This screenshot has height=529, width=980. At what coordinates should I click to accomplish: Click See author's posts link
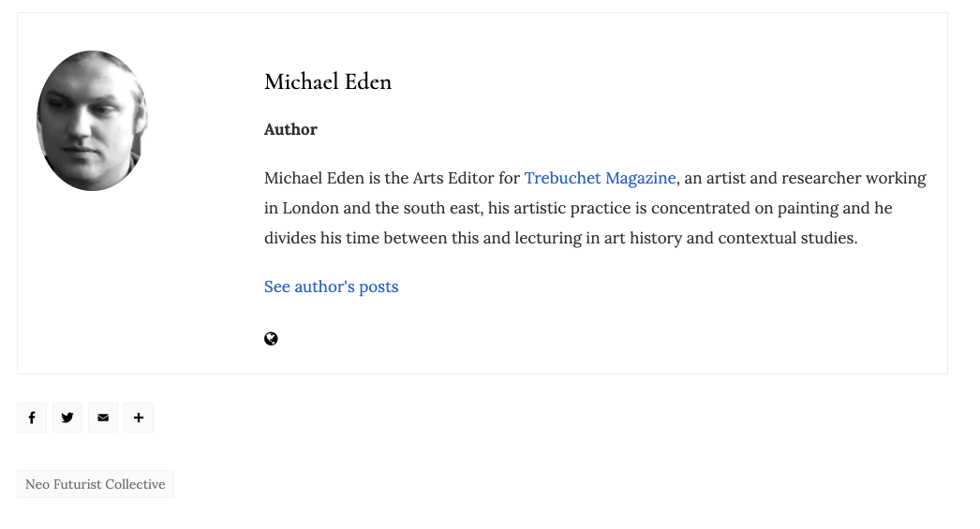331,287
